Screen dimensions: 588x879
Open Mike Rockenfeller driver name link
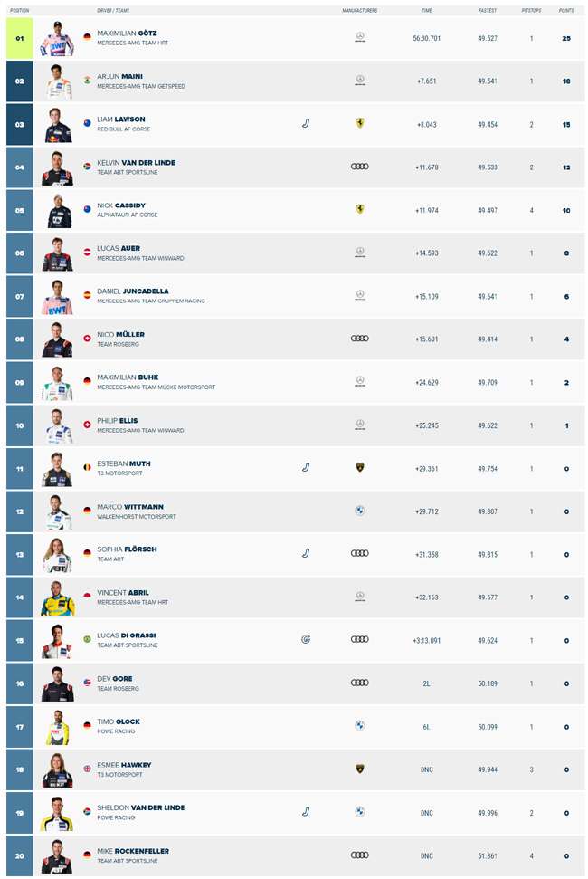(133, 851)
